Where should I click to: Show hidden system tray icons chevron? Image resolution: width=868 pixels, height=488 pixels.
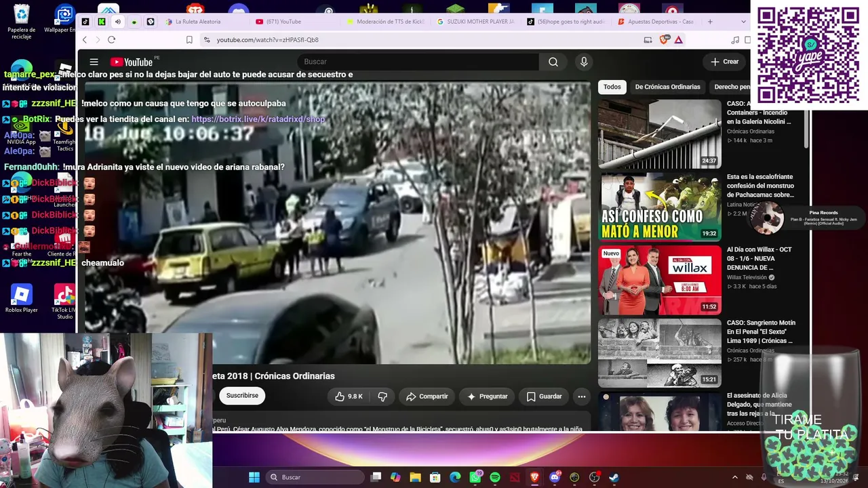coord(734,477)
